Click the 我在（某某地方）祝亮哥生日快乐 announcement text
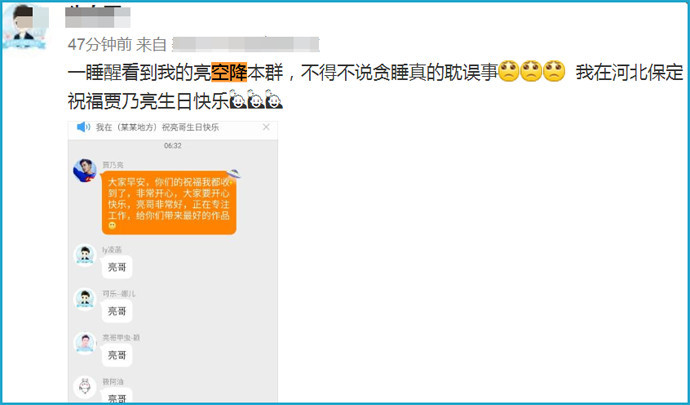 click(158, 127)
